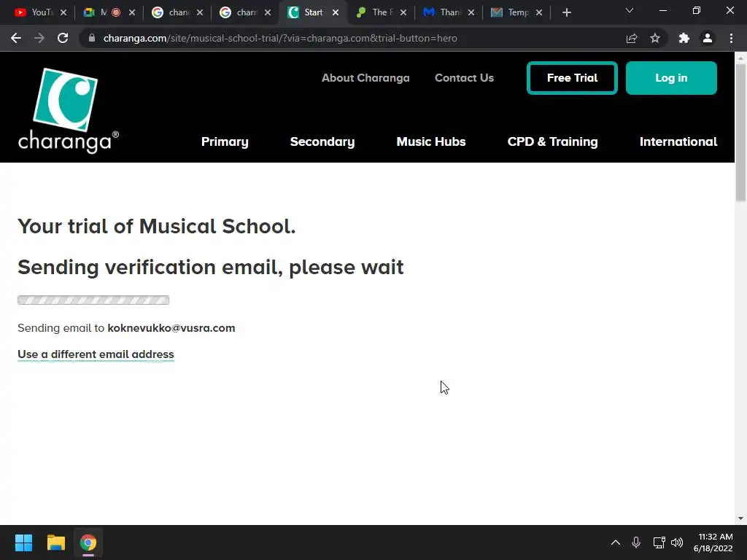Open the Music Hubs menu
The image size is (747, 560).
[x=431, y=141]
